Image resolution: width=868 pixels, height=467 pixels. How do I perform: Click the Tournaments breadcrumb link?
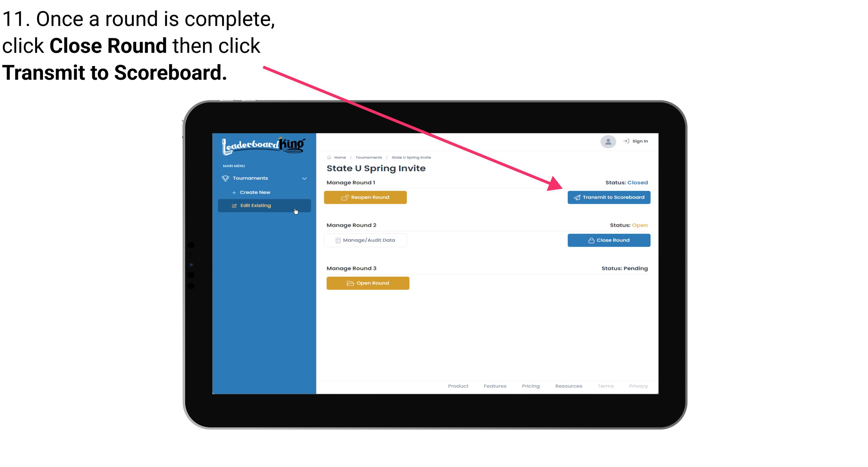click(x=368, y=157)
